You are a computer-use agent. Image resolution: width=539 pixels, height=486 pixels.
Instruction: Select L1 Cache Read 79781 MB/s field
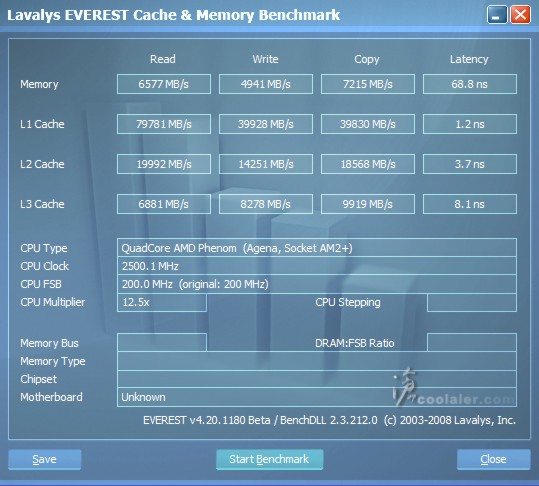pyautogui.click(x=164, y=124)
